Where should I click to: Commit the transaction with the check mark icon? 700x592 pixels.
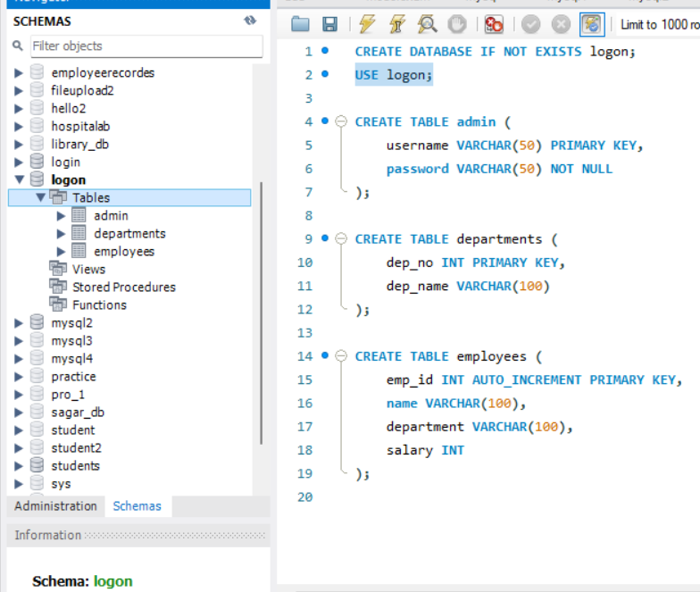pos(530,24)
